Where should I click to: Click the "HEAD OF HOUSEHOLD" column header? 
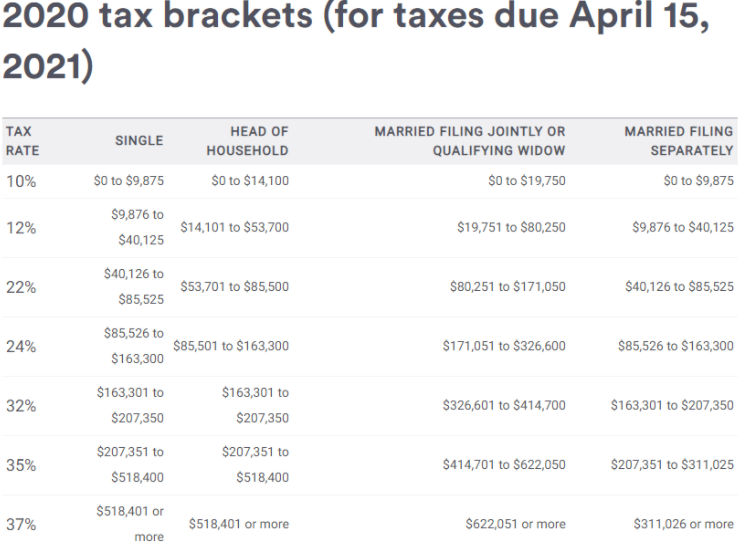pyautogui.click(x=247, y=141)
